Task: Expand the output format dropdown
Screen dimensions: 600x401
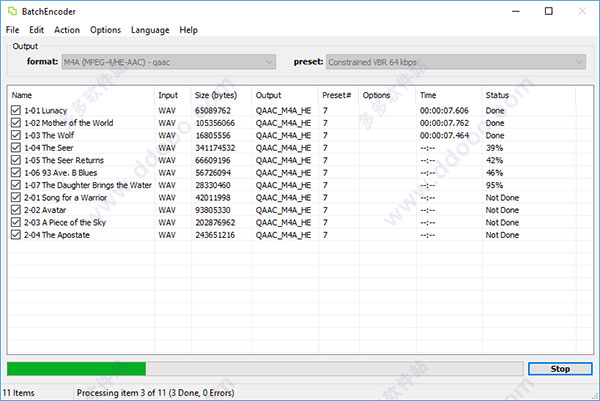Action: [169, 62]
